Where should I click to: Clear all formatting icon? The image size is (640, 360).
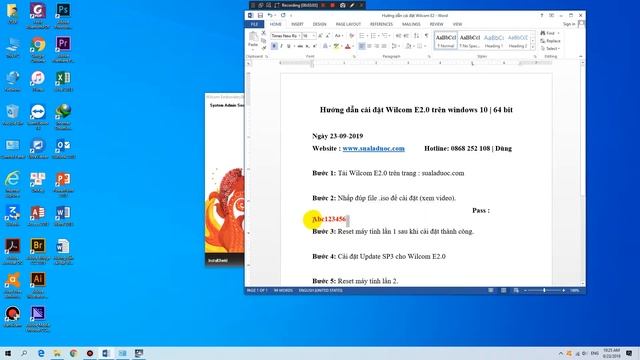pyautogui.click(x=351, y=36)
